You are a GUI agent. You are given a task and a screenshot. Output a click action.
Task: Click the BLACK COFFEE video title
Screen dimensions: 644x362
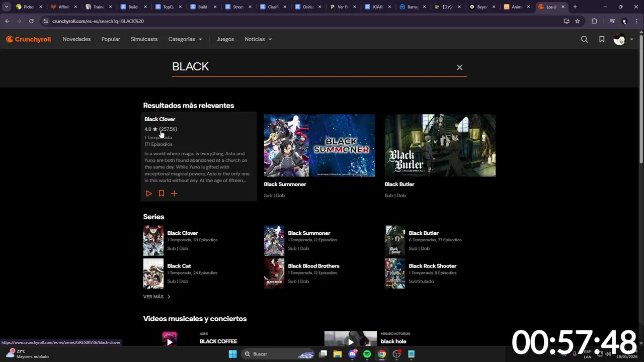pos(218,341)
